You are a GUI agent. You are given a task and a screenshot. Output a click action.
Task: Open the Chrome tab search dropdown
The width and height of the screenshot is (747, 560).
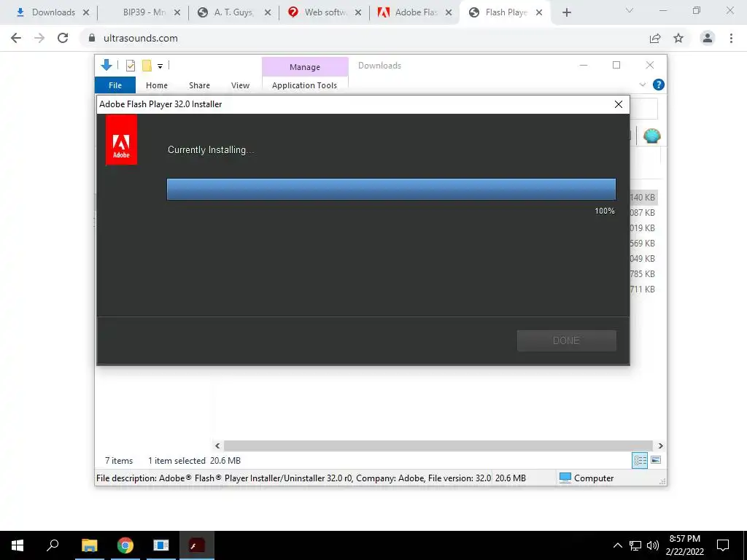click(x=630, y=10)
